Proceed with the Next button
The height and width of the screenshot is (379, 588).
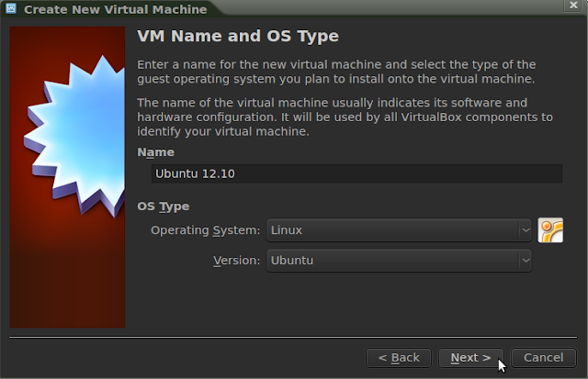pyautogui.click(x=470, y=357)
